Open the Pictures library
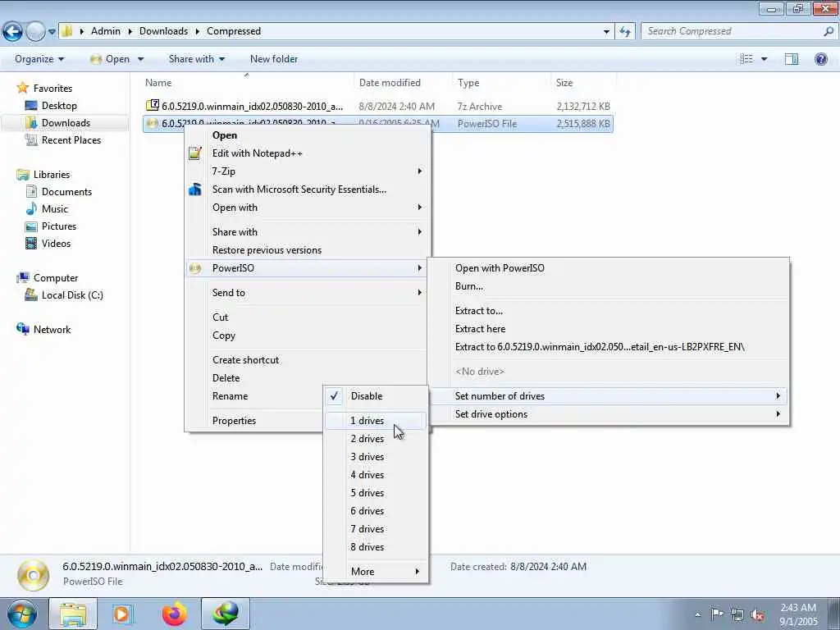 click(59, 226)
